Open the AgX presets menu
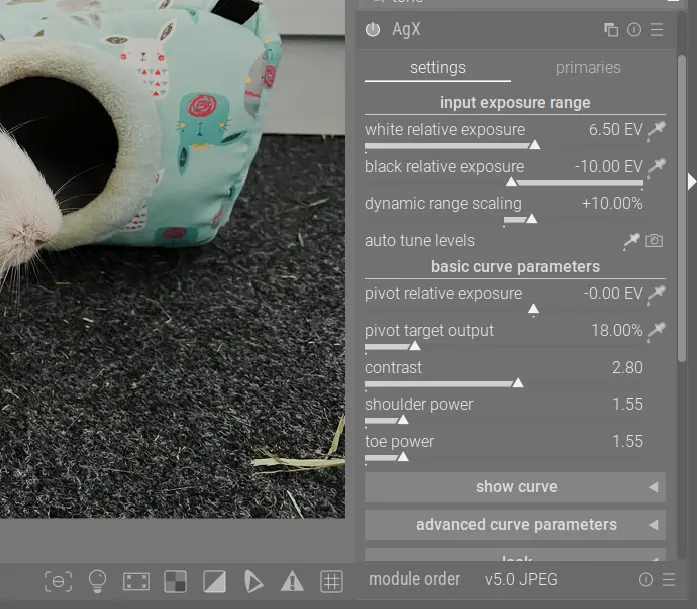 coord(657,30)
